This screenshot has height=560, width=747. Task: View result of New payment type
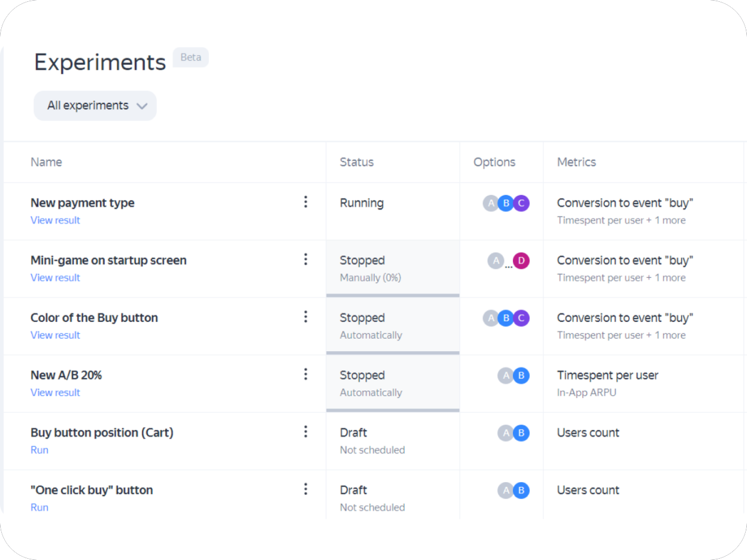pyautogui.click(x=55, y=220)
